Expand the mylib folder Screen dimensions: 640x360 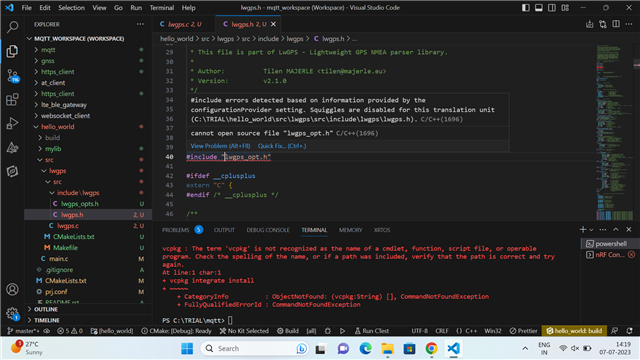[x=40, y=149]
